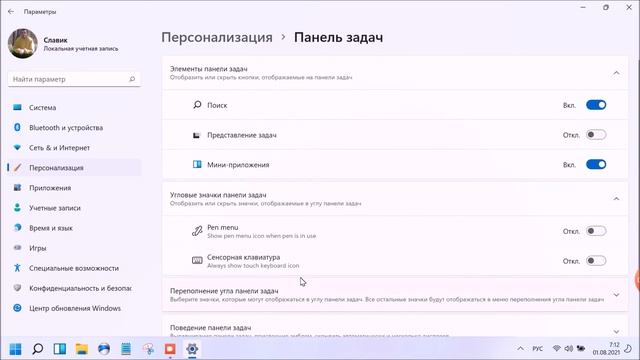
Task: Open Wi-Fi network tray icon
Action: (556, 349)
